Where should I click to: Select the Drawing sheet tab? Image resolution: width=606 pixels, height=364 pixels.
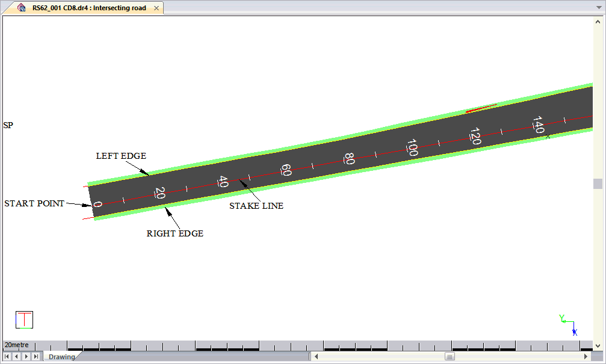(62, 357)
